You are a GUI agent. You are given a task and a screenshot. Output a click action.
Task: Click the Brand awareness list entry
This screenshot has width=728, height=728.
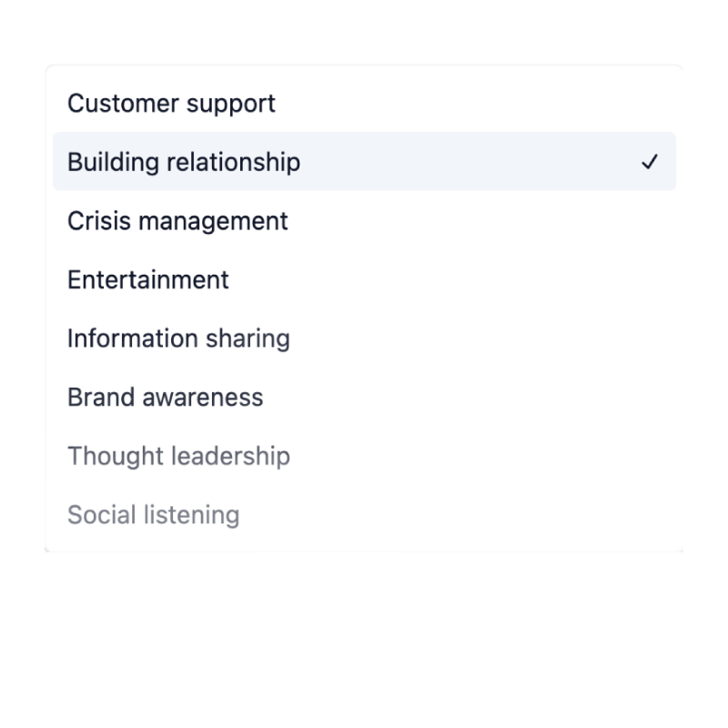pyautogui.click(x=165, y=397)
